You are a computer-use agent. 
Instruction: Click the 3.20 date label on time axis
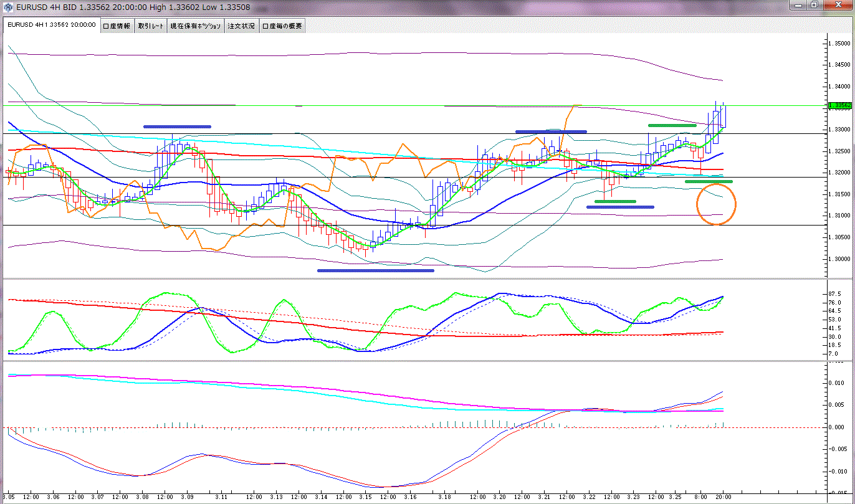coord(499,498)
